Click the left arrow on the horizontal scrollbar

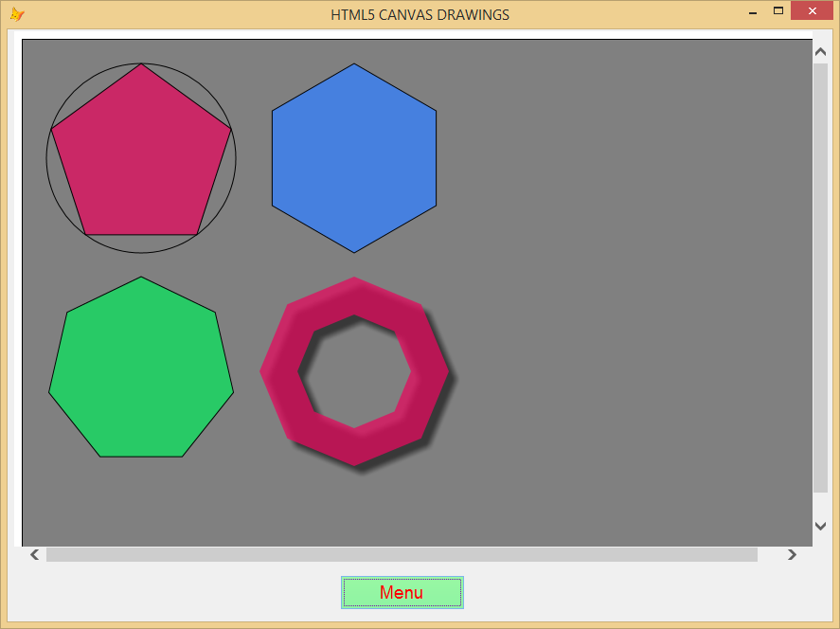[x=34, y=554]
